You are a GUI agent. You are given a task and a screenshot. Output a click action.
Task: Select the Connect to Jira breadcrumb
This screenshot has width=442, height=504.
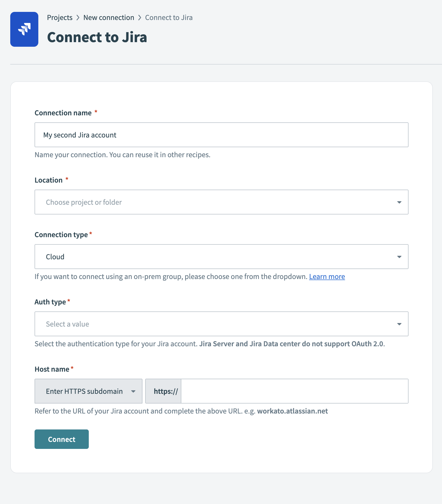click(169, 17)
